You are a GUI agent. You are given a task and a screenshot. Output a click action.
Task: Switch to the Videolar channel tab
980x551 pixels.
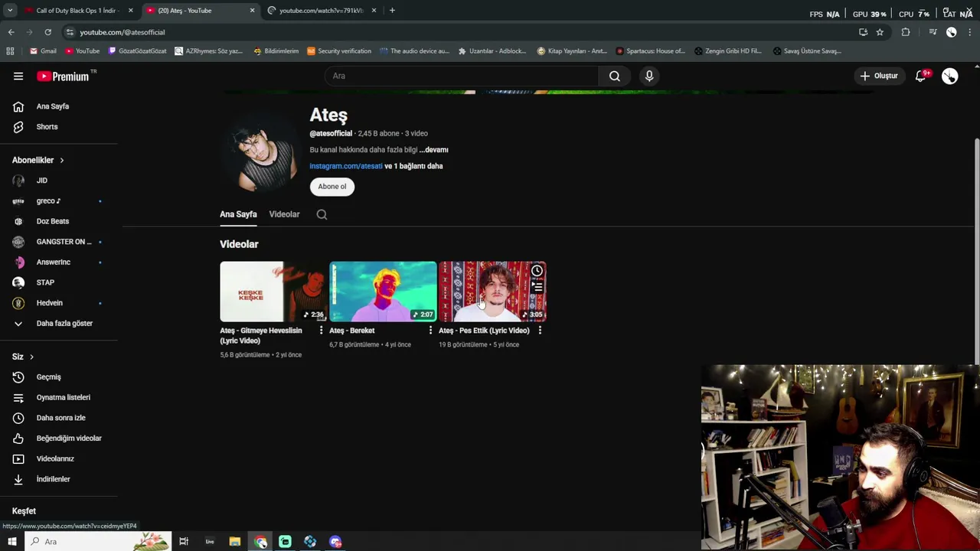click(x=284, y=214)
